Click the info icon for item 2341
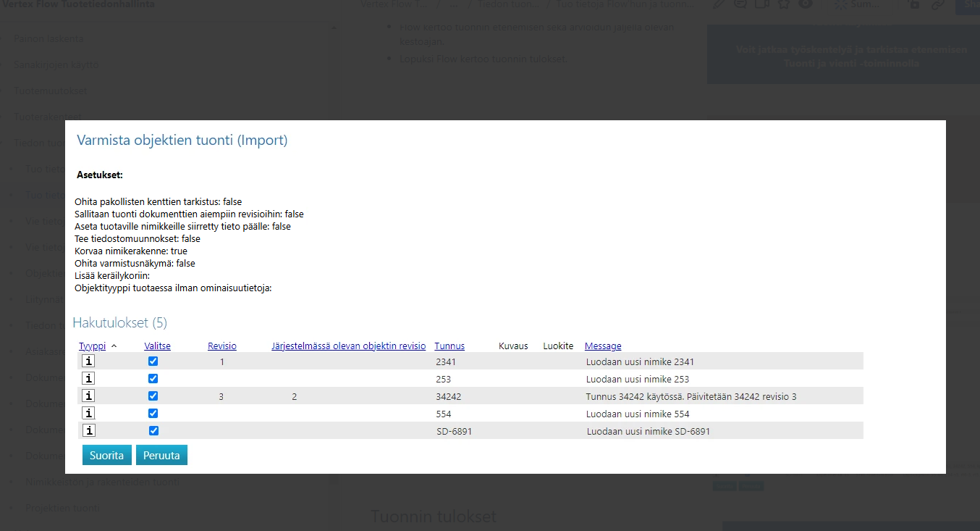The width and height of the screenshot is (980, 531). point(88,361)
